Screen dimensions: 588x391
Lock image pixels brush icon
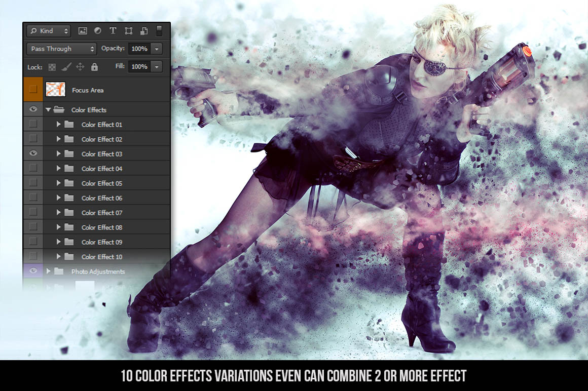(66, 67)
